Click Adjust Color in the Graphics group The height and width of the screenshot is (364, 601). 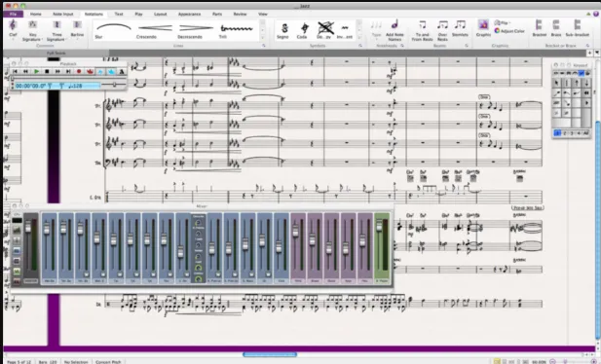[509, 31]
